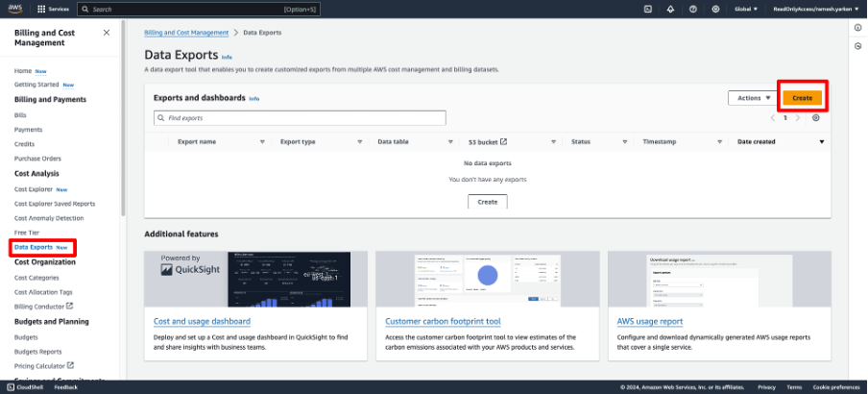Open Budgets Reports in sidebar

coord(38,352)
